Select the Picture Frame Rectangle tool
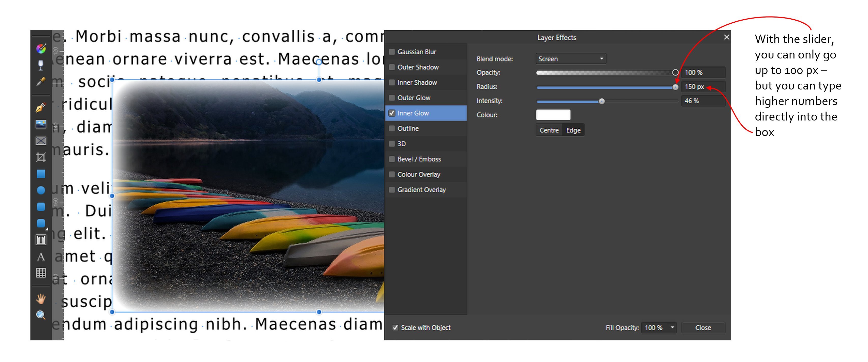The image size is (868, 362). 41,141
